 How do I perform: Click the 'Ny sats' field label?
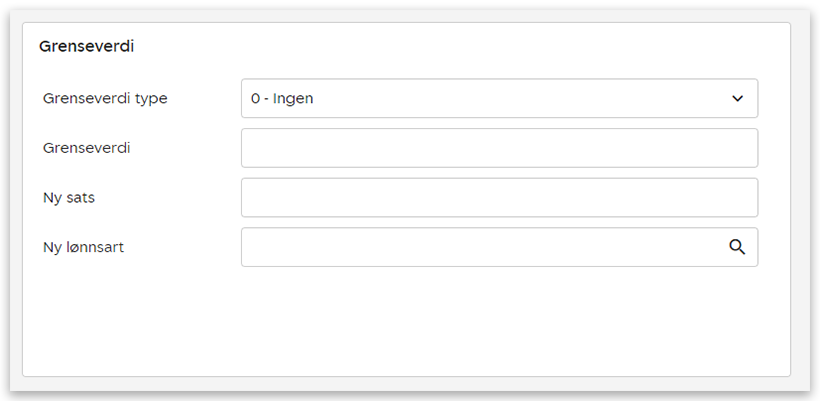(69, 197)
